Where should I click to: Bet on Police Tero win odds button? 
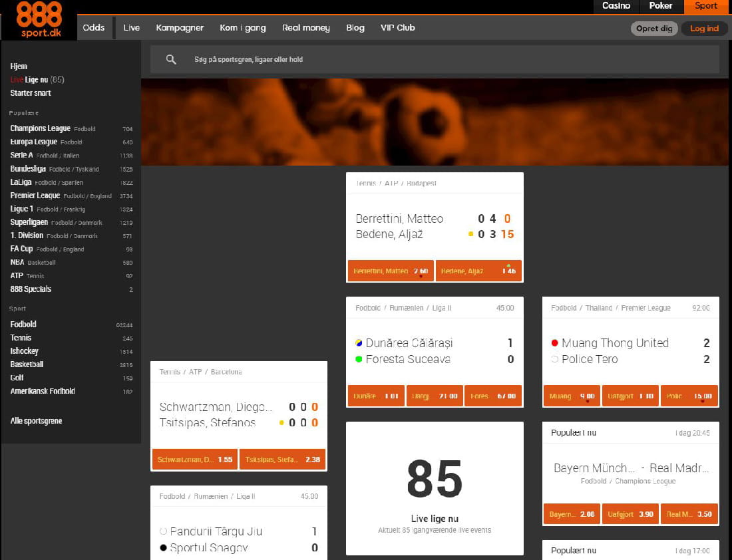click(x=689, y=396)
